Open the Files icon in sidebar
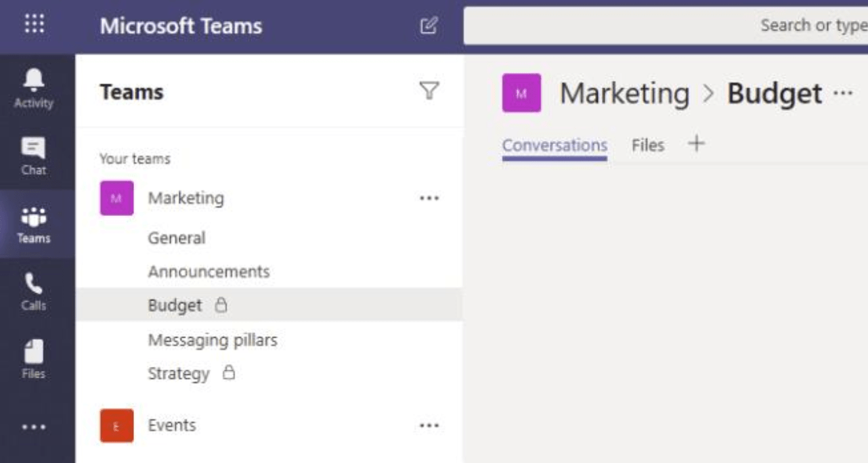Viewport: 868px width, 463px height. (34, 359)
